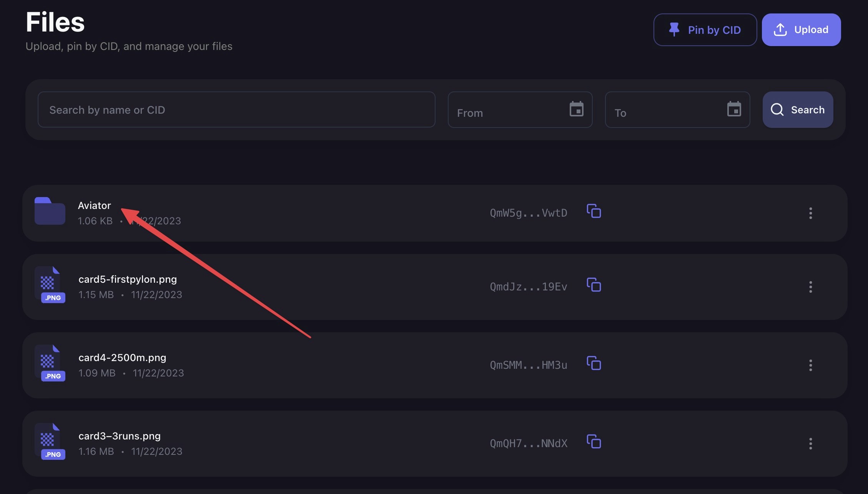
Task: Open the three-dot menu for card4-2500m.png
Action: (x=811, y=365)
